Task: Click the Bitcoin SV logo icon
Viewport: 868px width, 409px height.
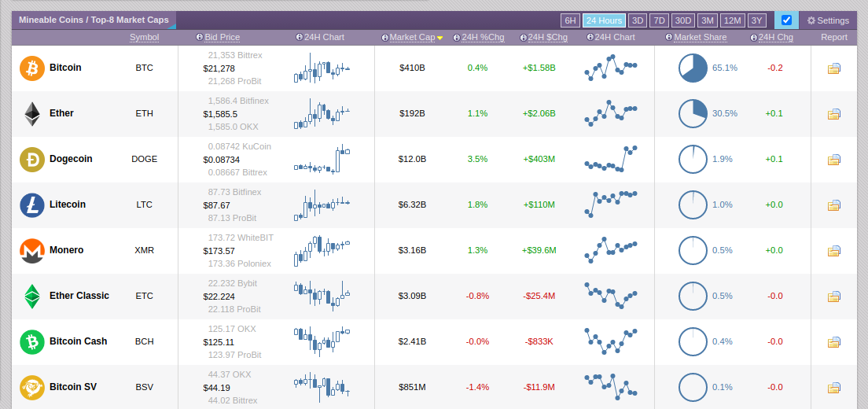Action: [x=32, y=388]
